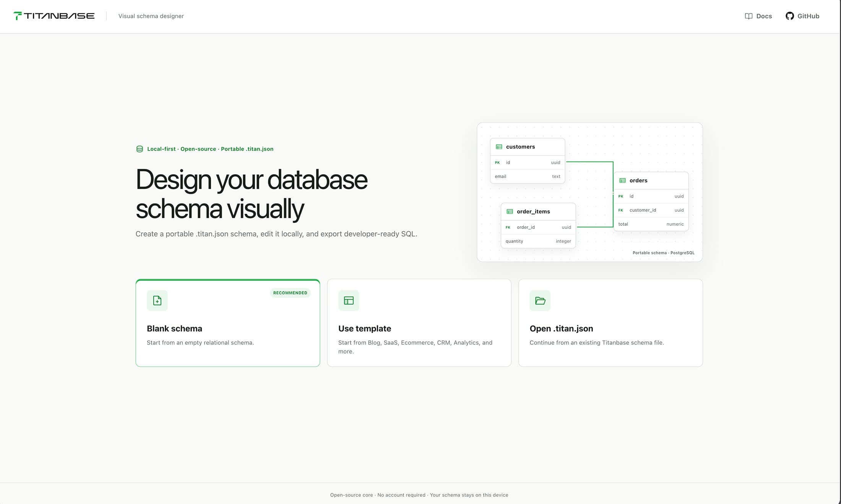
Task: Click the 'Local-first · Open-source · Portable .titan.json' tagline
Action: [210, 149]
